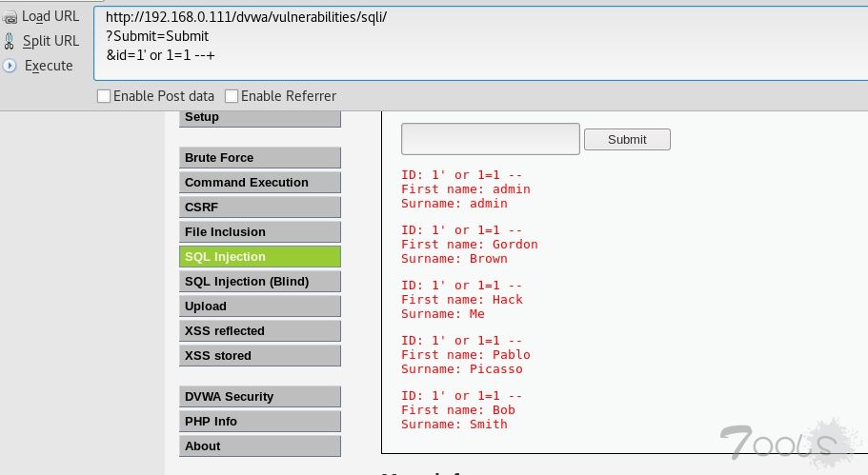
Task: Click inside the HackBar URL text area
Action: [480, 43]
